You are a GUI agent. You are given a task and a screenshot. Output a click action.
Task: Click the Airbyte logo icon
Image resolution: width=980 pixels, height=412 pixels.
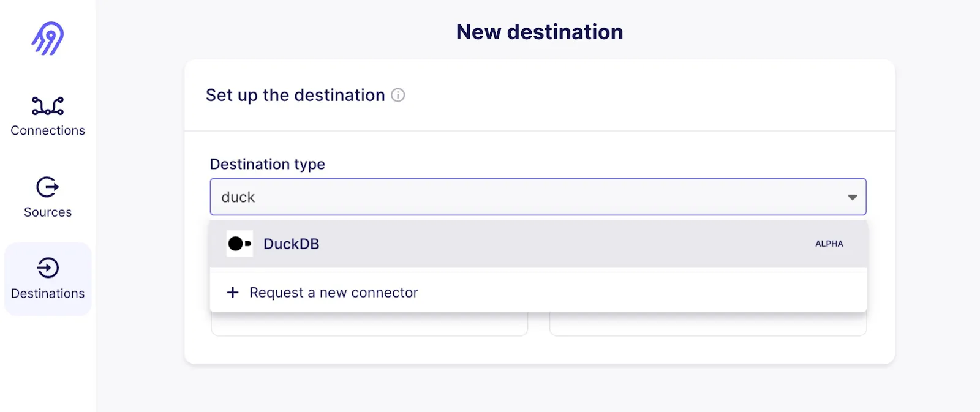48,39
